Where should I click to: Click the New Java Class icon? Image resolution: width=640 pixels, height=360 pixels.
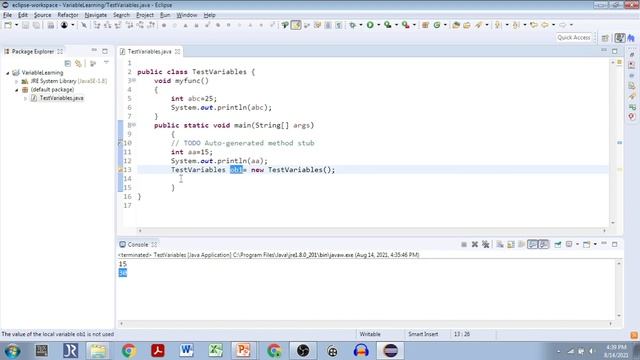click(437, 25)
